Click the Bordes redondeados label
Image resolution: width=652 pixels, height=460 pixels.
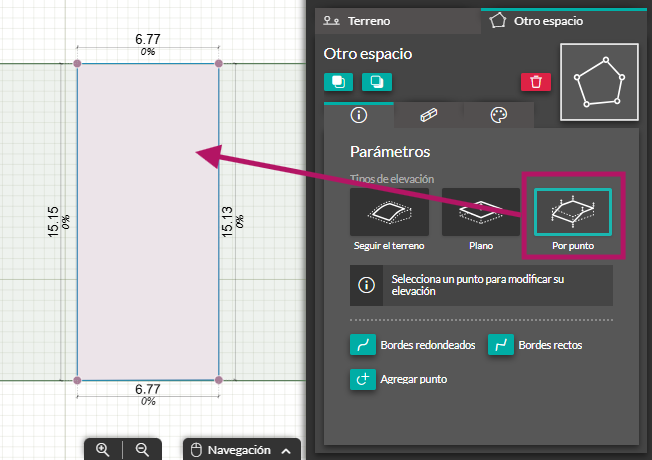[x=428, y=345]
